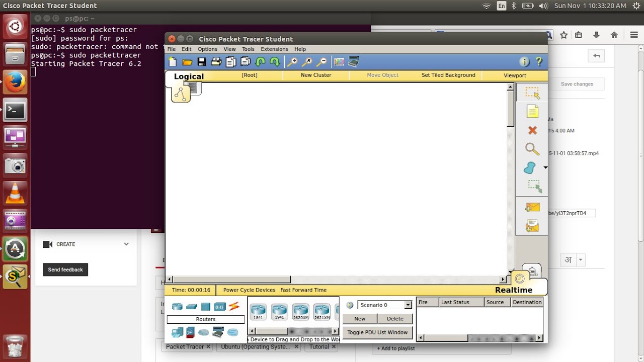The image size is (644, 362).
Task: Redo the action with green arrow
Action: tap(275, 62)
